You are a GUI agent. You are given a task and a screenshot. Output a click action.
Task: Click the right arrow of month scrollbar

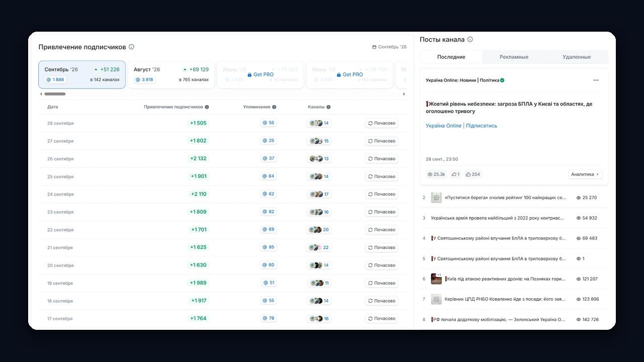pyautogui.click(x=404, y=94)
